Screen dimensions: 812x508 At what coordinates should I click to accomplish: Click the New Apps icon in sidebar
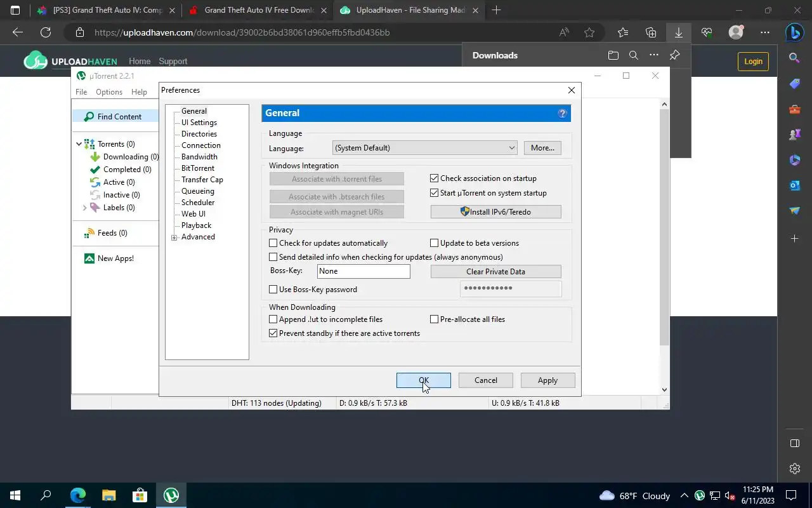89,258
